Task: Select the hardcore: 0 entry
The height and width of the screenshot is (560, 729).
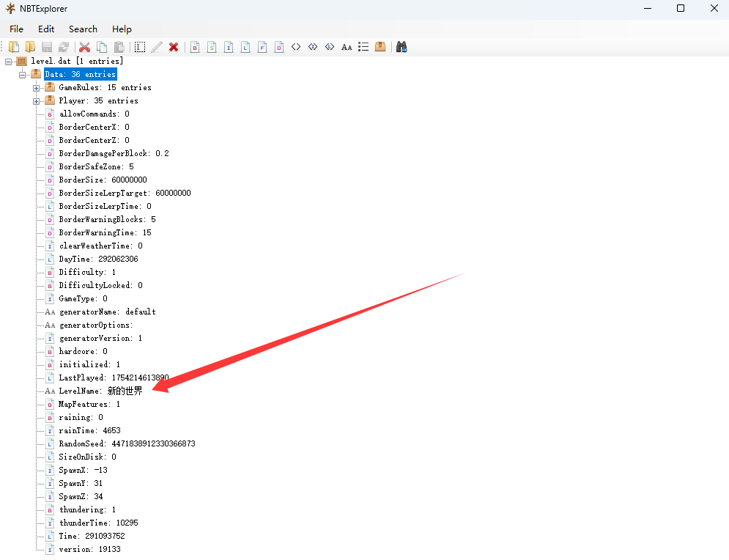Action: click(84, 351)
